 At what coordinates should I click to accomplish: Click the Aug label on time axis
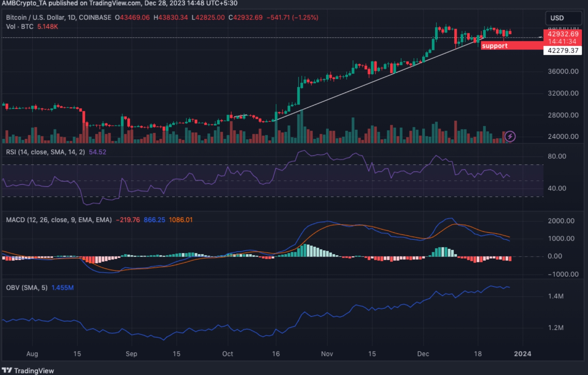tap(32, 354)
